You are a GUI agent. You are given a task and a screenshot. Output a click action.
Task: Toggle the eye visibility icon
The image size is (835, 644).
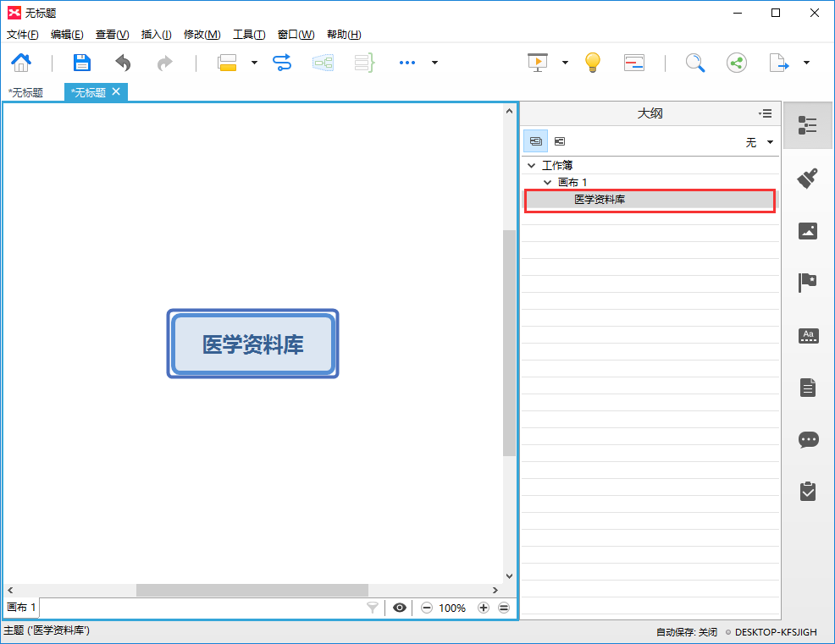400,608
